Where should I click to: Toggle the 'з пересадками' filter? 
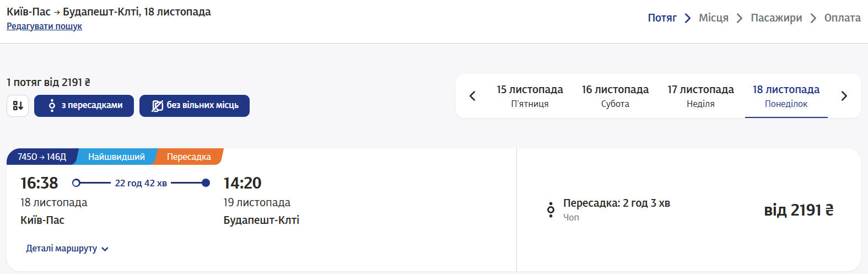click(84, 105)
